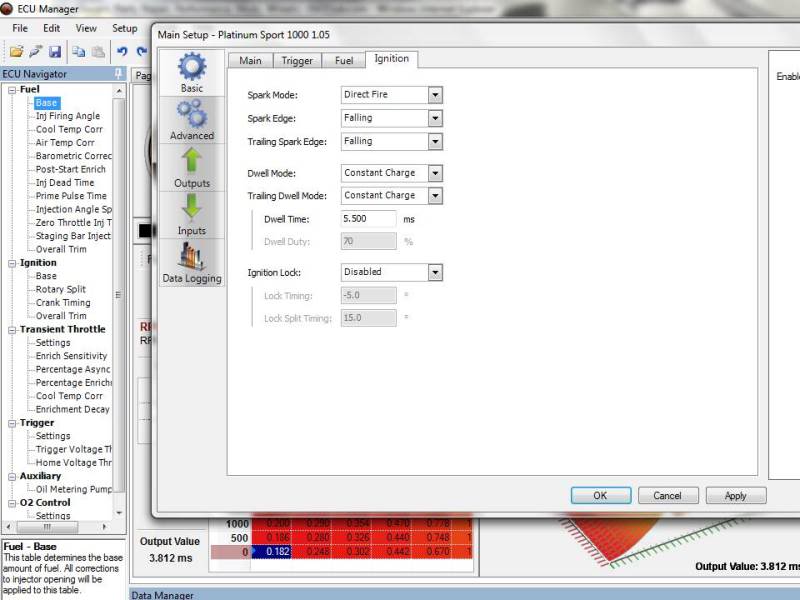Viewport: 800px width, 600px height.
Task: Open the Setup menu
Action: pyautogui.click(x=124, y=28)
